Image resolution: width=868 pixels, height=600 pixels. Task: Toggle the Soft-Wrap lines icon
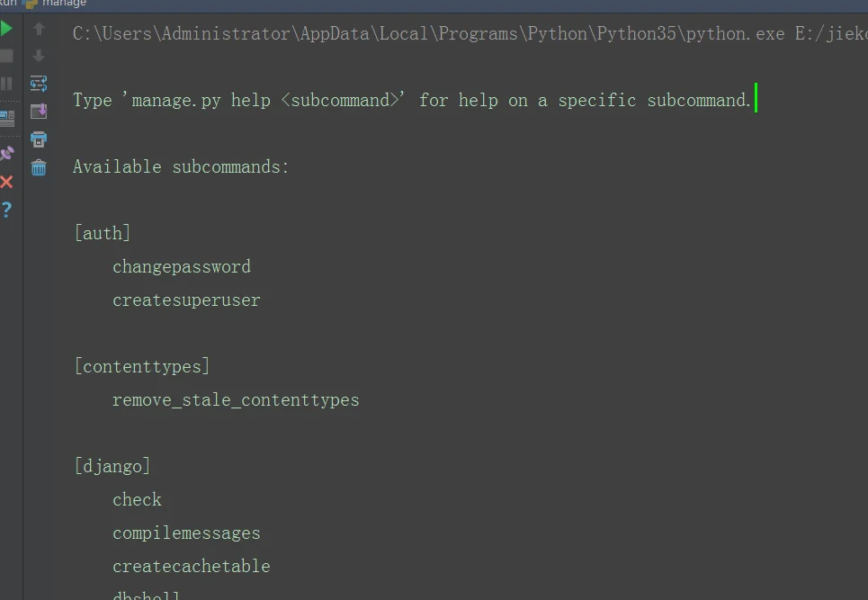39,84
